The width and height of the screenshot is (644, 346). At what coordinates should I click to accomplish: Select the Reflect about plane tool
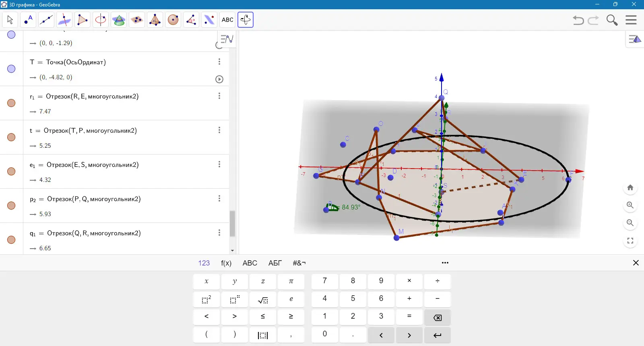coord(209,20)
